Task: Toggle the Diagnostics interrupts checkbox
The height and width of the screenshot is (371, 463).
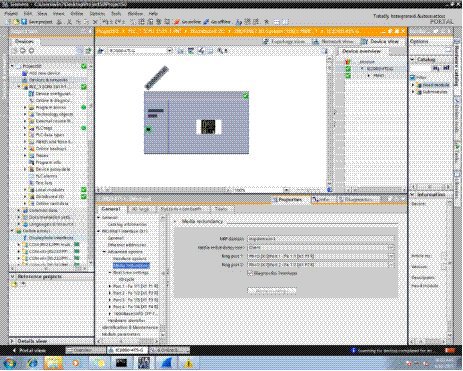Action: point(250,273)
